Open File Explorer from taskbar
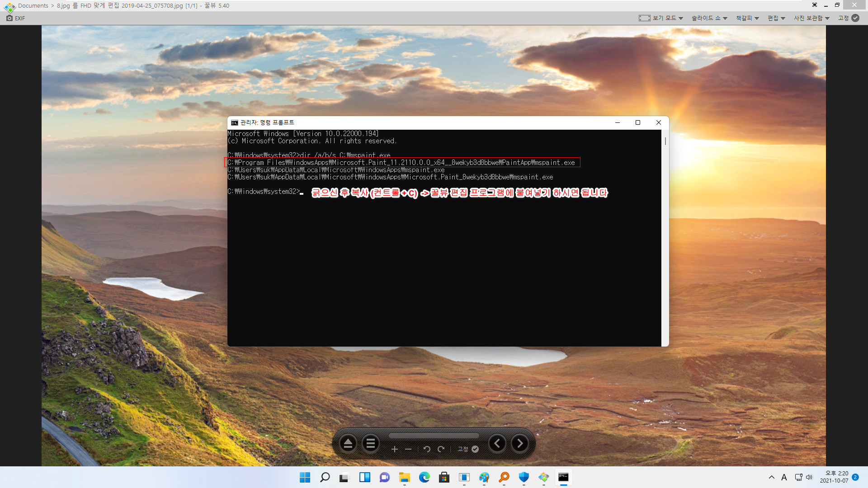Screen dimensions: 868x488 click(405, 477)
